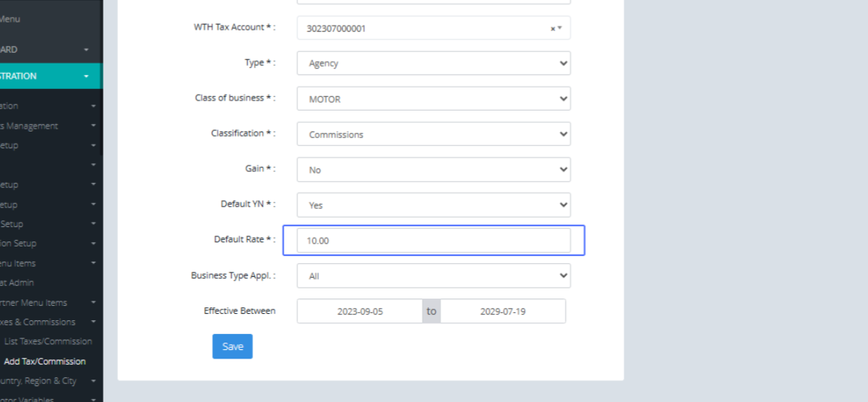Click the end date field 2029-07-19
The width and height of the screenshot is (868, 402).
point(503,312)
